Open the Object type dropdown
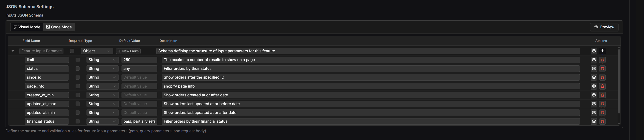The image size is (644, 140). (x=97, y=51)
